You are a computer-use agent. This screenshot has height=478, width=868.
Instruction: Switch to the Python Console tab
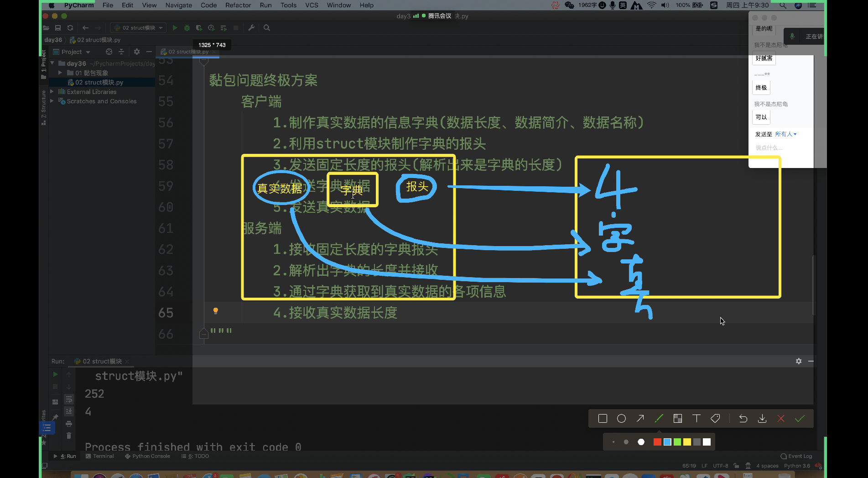pos(147,456)
